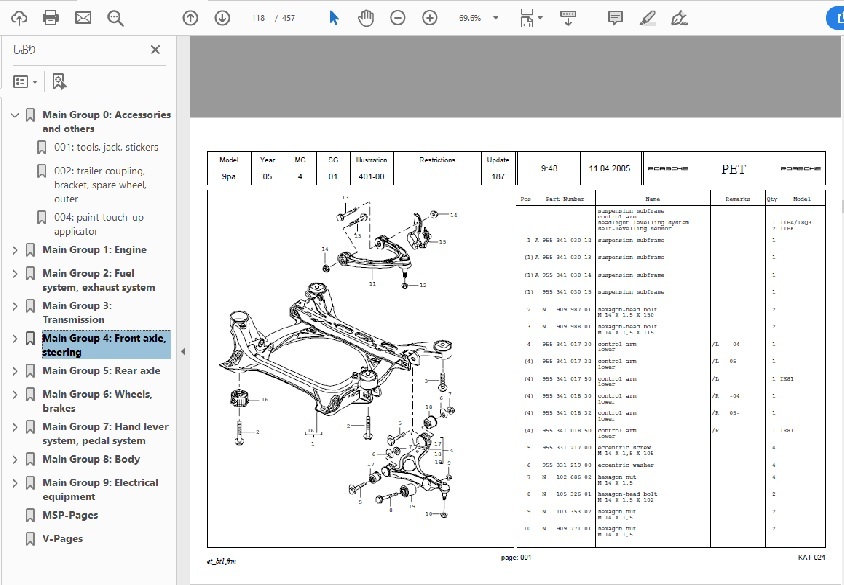
Task: Click the upload to cloud icon
Action: [19, 18]
